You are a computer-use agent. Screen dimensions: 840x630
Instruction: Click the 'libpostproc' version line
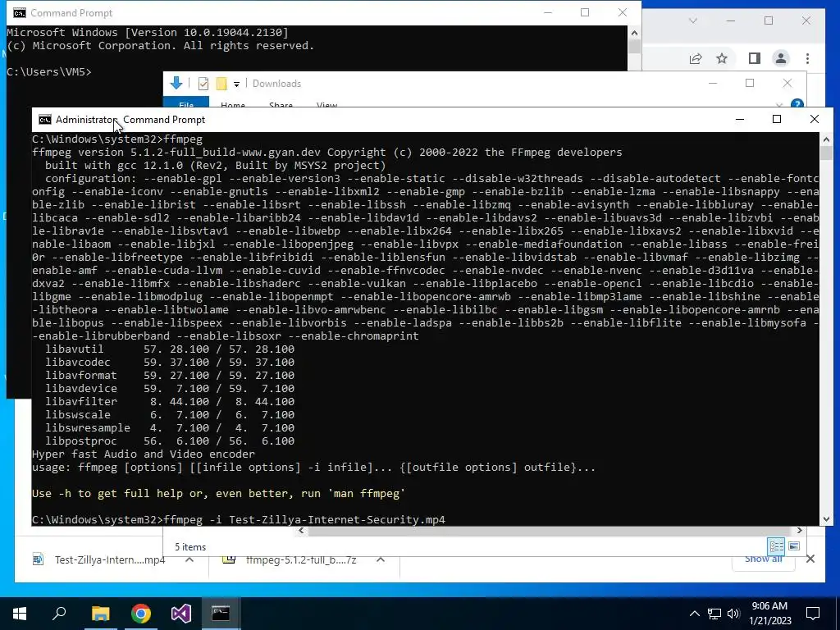[x=169, y=441]
